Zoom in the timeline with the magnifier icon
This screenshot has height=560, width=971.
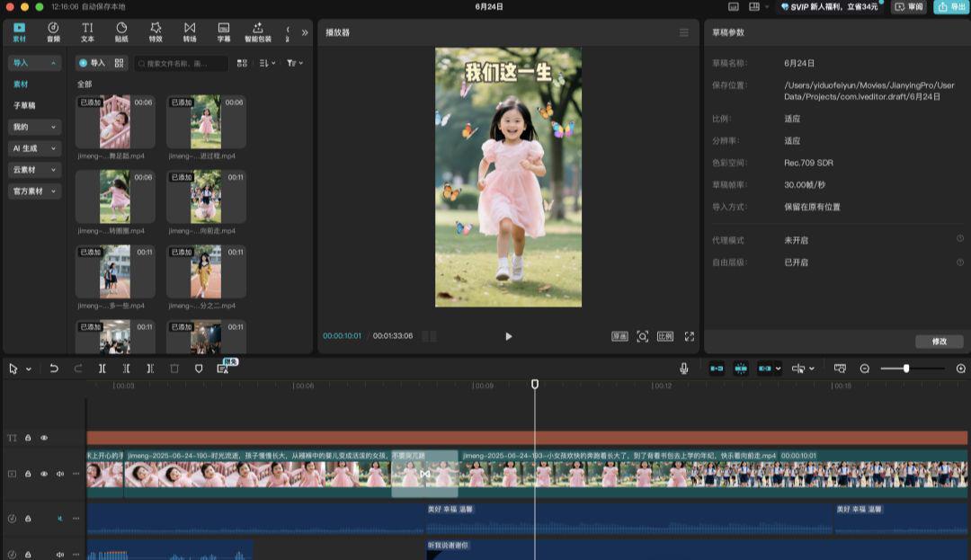960,368
